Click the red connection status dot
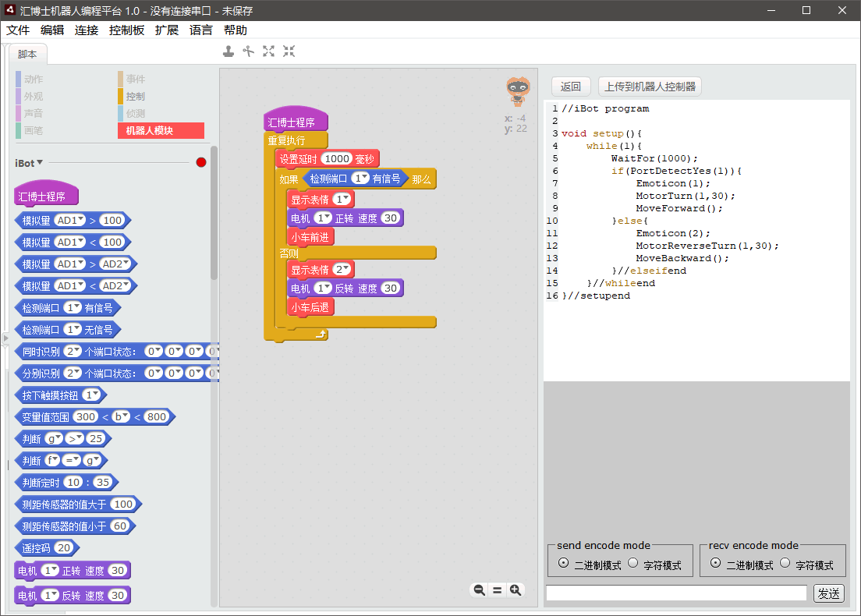The height and width of the screenshot is (616, 861). [x=201, y=162]
